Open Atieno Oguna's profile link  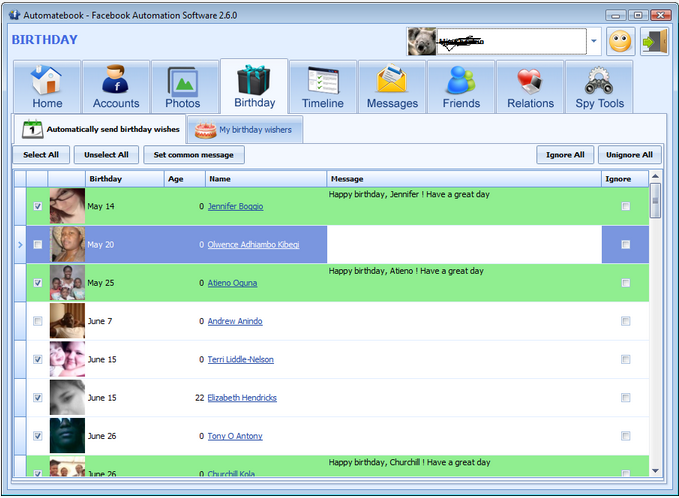point(232,283)
